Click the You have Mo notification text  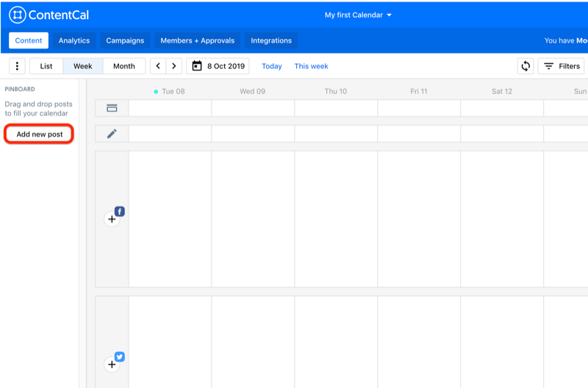tap(566, 40)
